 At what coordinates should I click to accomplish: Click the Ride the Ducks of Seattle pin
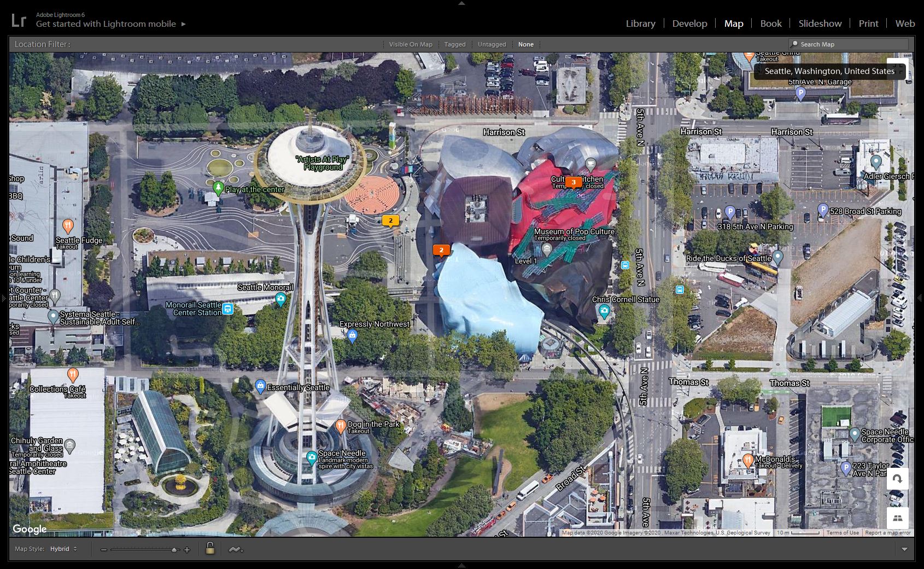[777, 257]
